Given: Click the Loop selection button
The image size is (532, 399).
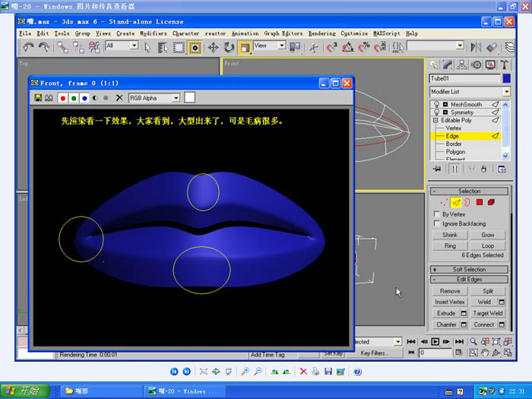Looking at the screenshot, I should [487, 245].
